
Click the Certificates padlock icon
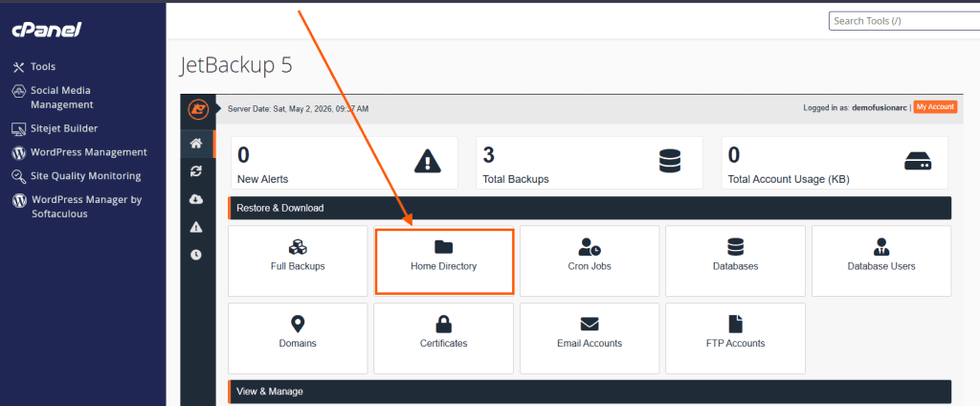444,324
